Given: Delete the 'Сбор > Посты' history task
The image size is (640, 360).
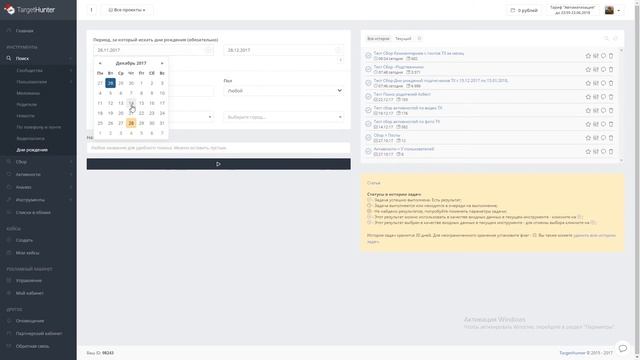Looking at the screenshot, I should (611, 138).
